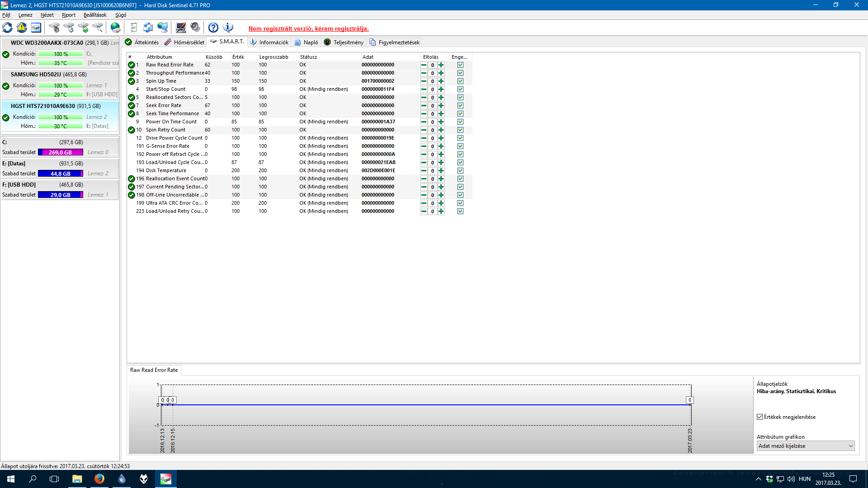
Task: Switch to the Teljesítmény tab
Action: pos(344,42)
